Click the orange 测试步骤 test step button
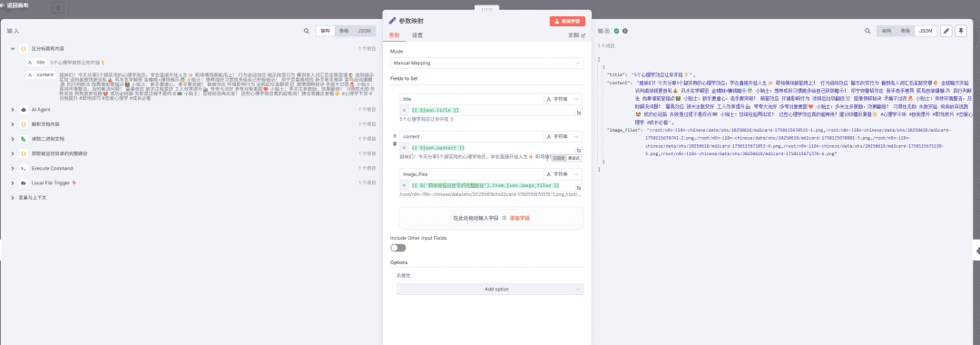The image size is (980, 345). (567, 21)
